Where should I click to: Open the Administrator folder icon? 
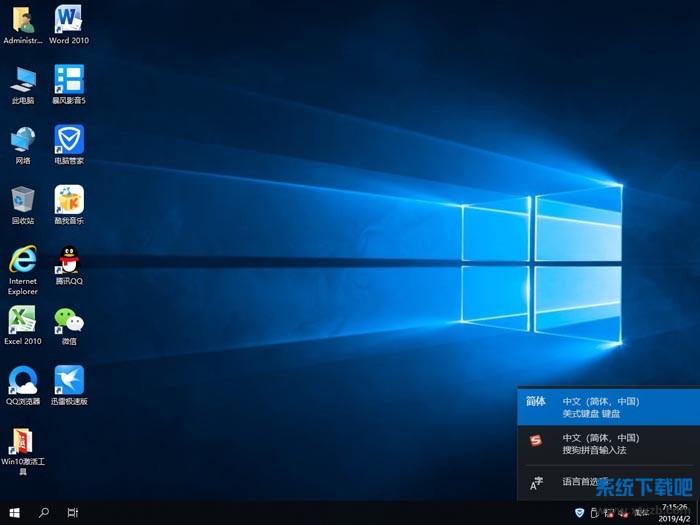point(22,20)
